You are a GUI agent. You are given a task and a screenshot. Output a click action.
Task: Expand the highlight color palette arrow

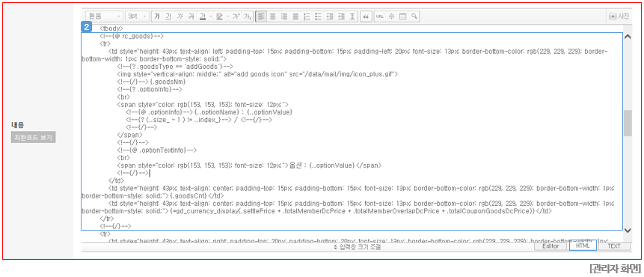pos(227,16)
